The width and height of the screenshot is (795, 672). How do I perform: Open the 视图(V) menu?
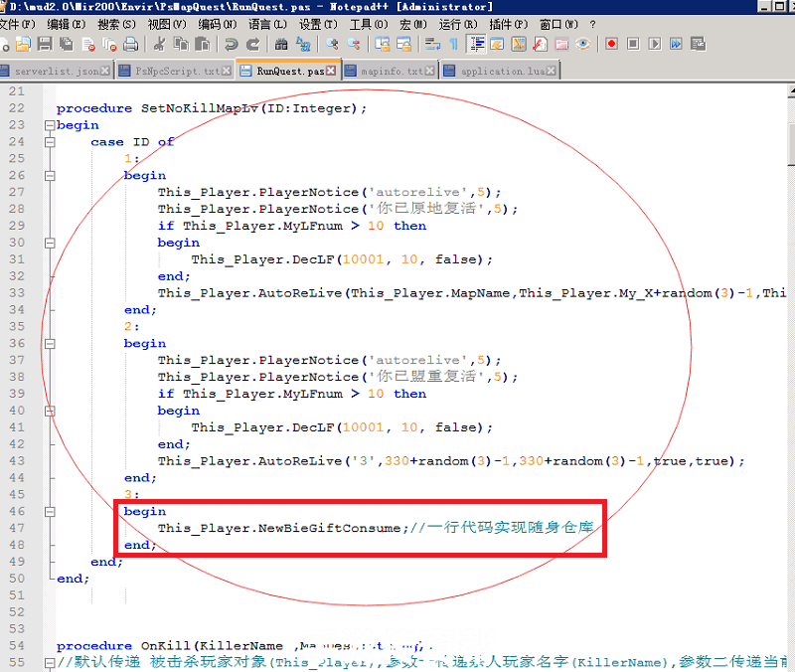click(167, 24)
